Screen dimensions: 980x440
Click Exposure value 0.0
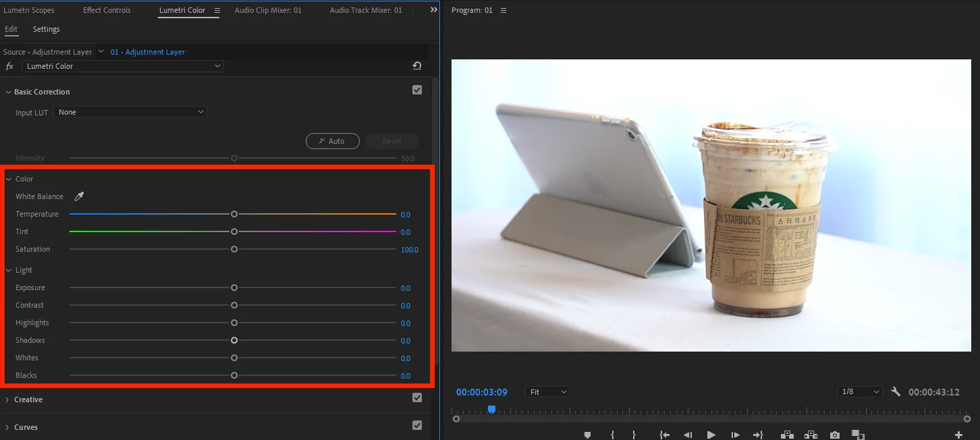(405, 288)
